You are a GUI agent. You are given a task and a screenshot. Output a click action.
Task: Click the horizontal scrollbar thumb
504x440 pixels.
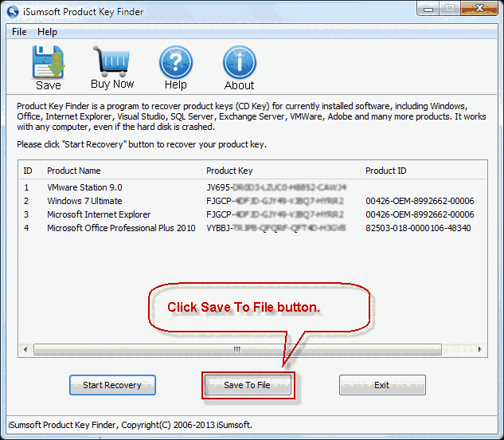(237, 350)
